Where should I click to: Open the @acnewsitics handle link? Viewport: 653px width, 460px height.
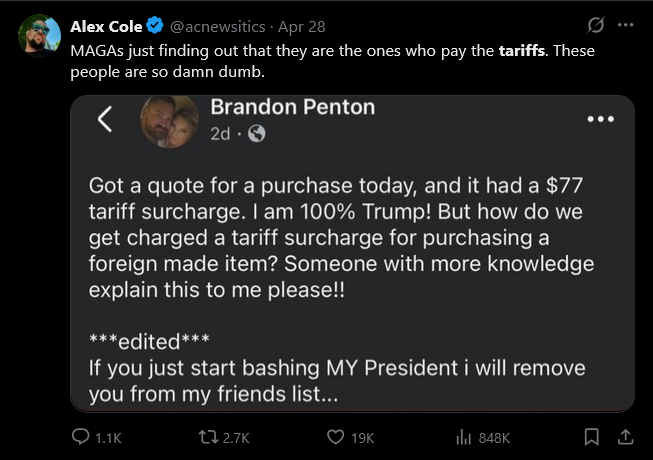(x=220, y=26)
